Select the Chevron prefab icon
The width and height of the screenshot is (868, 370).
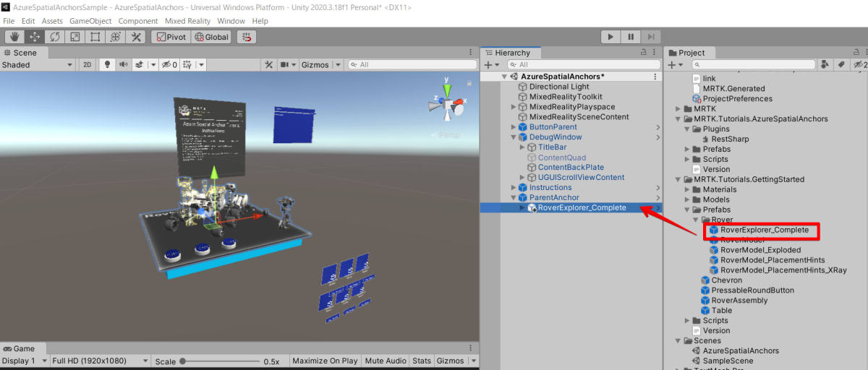(706, 280)
